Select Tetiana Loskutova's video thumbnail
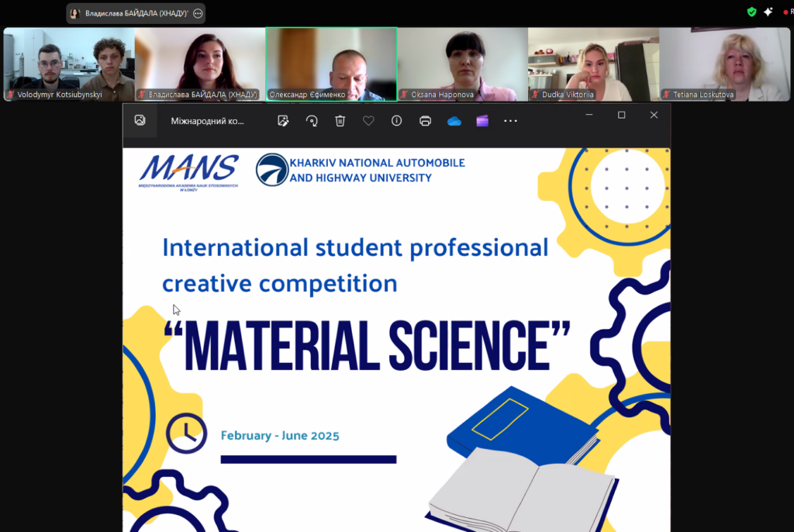The image size is (794, 532). coord(726,64)
